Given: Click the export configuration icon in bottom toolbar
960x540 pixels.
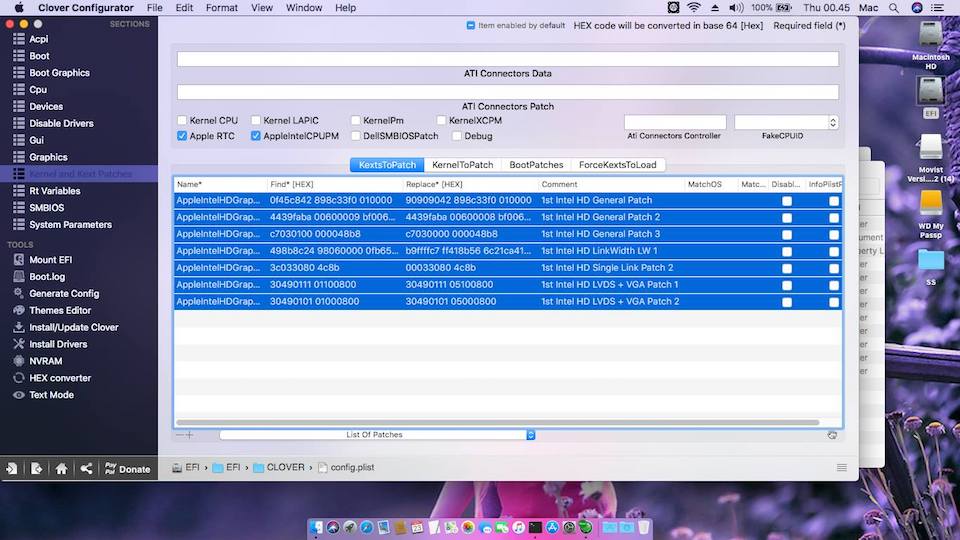Looking at the screenshot, I should (x=37, y=468).
